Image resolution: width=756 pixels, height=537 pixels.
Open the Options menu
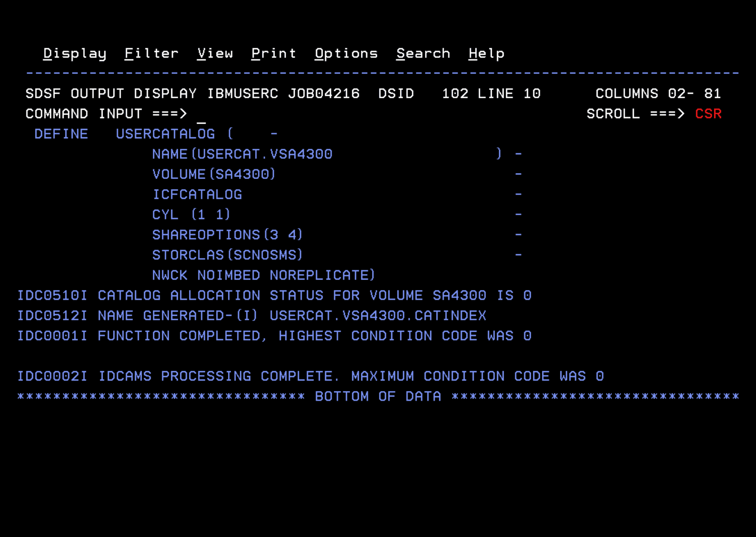345,53
